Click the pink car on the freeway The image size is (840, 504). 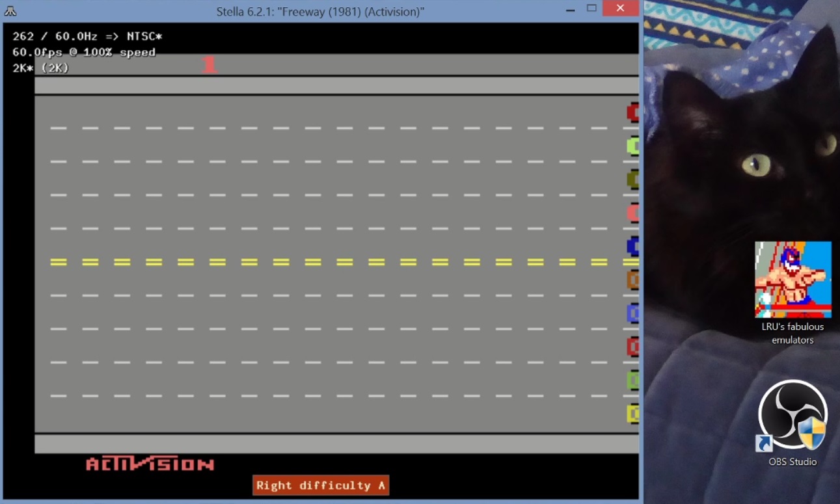tap(632, 213)
